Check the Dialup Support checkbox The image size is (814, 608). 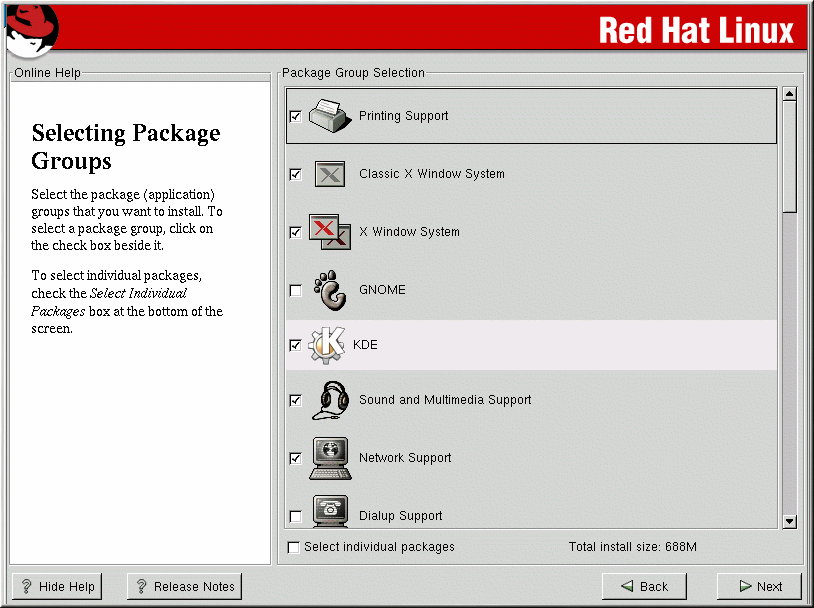[x=295, y=517]
